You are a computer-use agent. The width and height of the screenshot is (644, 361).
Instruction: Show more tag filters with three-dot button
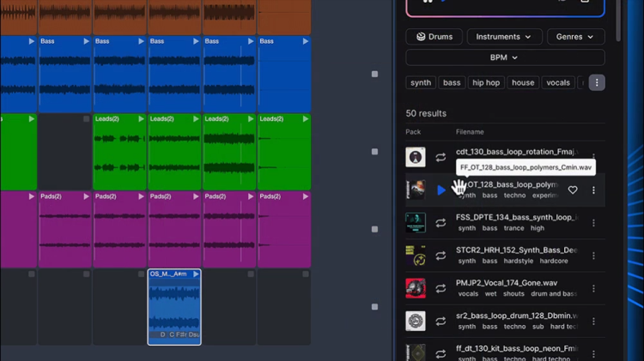(597, 82)
